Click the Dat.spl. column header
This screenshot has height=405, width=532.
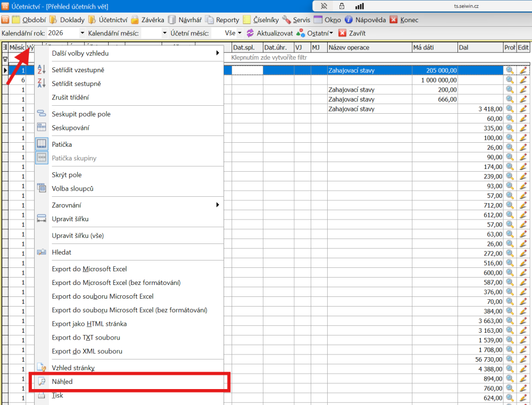[x=248, y=47]
